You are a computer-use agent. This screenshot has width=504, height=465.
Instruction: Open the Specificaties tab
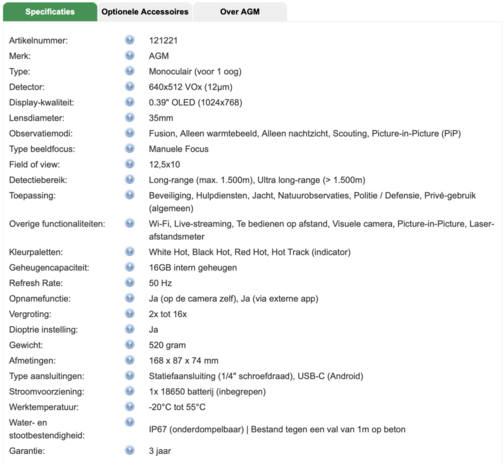tap(50, 12)
